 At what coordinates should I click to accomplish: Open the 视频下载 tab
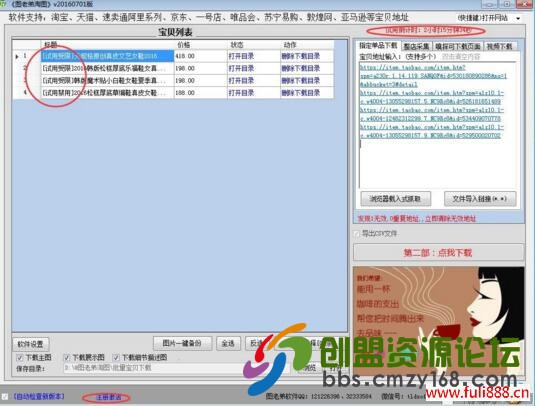tap(499, 46)
